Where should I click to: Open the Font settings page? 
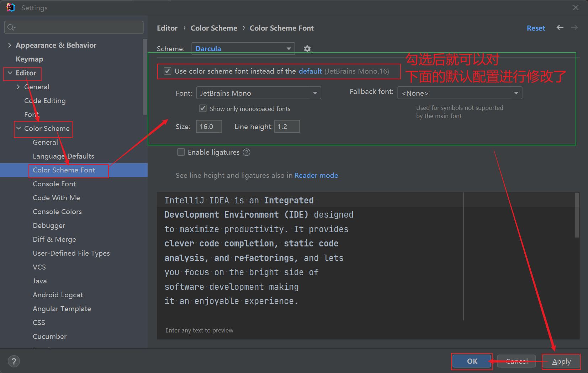pyautogui.click(x=31, y=114)
